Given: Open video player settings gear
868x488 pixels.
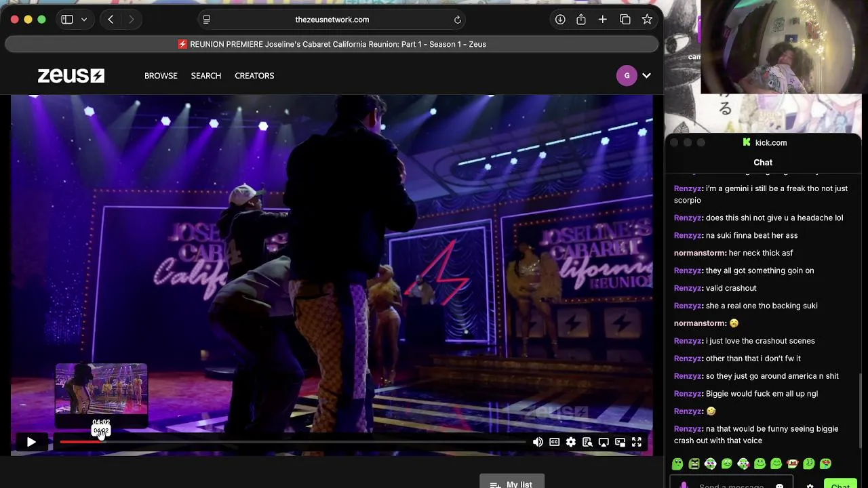Looking at the screenshot, I should [x=571, y=442].
